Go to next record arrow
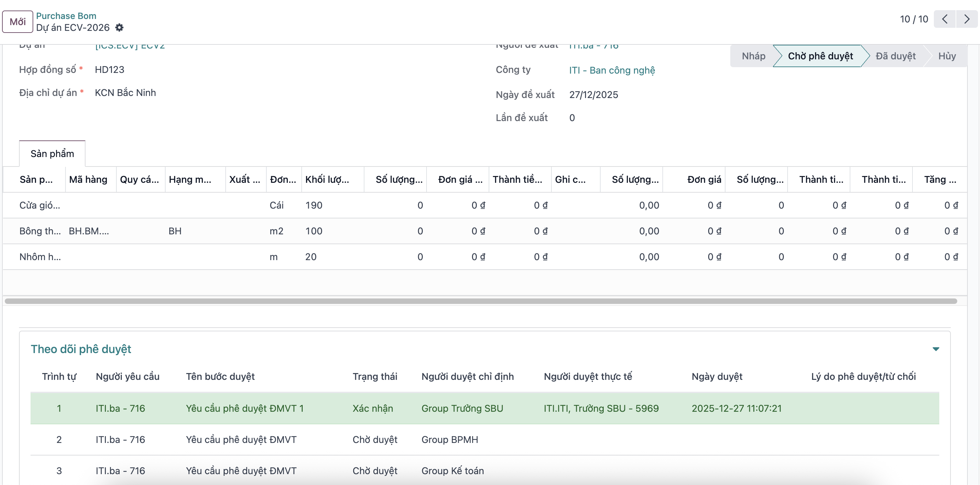The image size is (980, 485). coord(967,19)
